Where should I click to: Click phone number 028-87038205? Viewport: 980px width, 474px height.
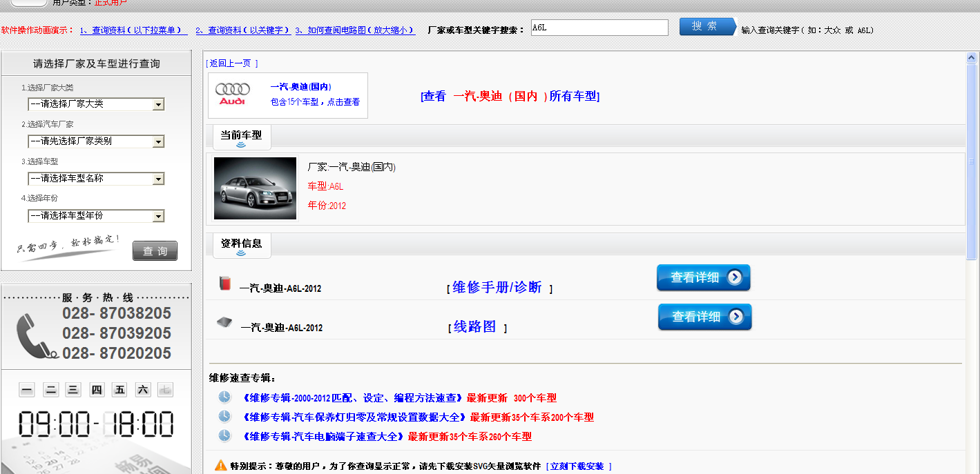coord(117,314)
